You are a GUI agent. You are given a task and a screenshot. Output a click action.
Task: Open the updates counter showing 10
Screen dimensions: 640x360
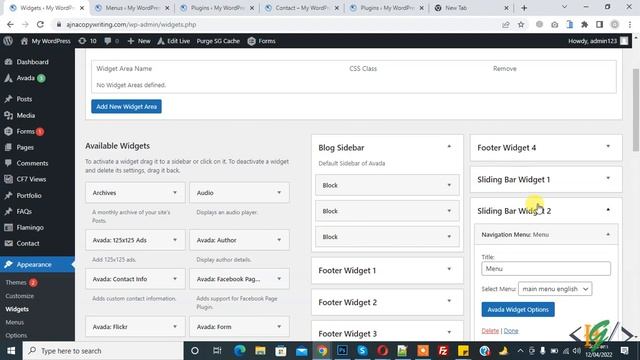coord(87,41)
